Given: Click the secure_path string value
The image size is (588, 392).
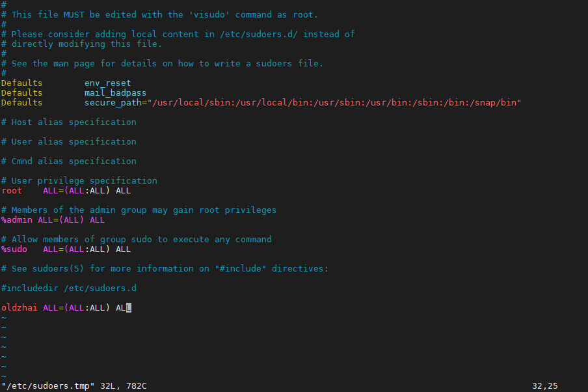Looking at the screenshot, I should click(x=334, y=102).
